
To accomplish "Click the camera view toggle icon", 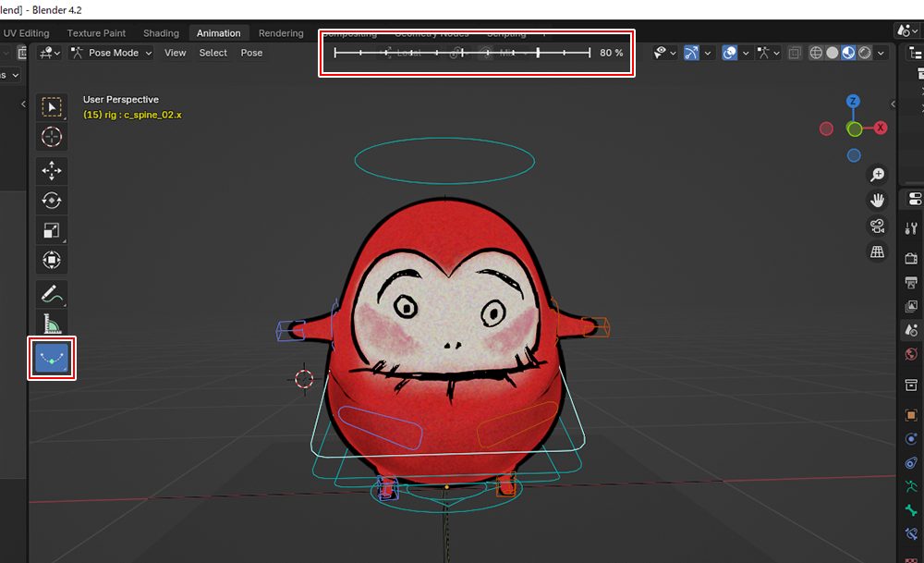I will [x=877, y=226].
